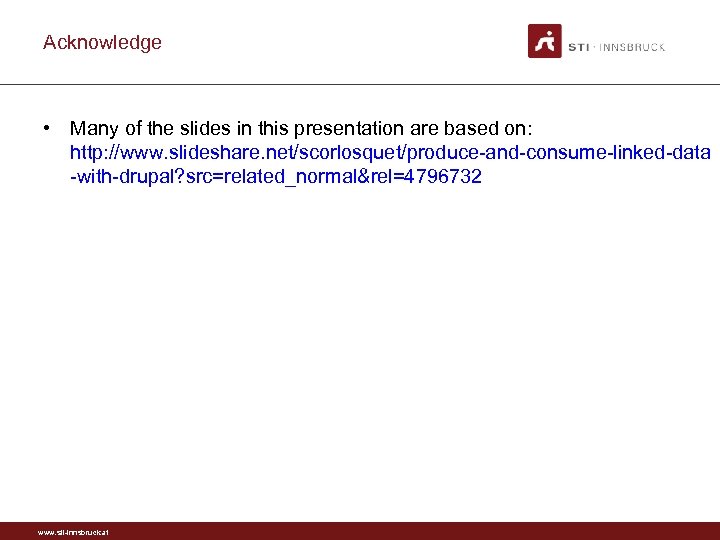Click the STI Innsbruck logo icon
This screenshot has height=540, width=720.
point(545,41)
